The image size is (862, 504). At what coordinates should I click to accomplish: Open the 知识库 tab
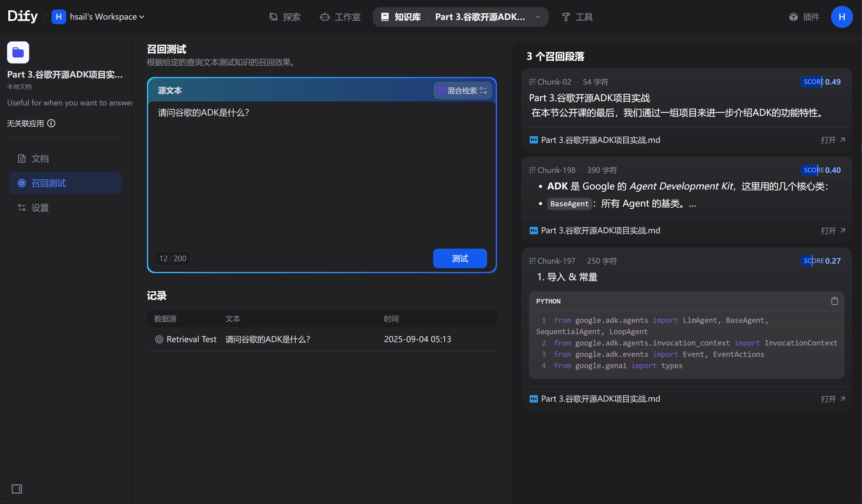pos(401,17)
